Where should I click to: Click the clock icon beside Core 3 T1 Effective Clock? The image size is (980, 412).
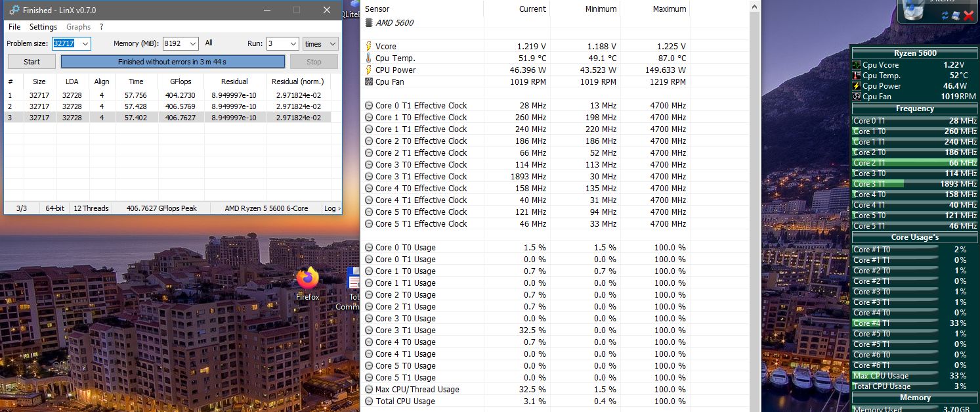(x=369, y=177)
